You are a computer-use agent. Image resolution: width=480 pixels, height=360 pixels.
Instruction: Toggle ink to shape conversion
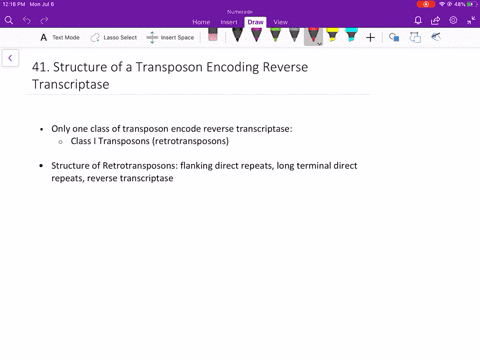pyautogui.click(x=415, y=37)
